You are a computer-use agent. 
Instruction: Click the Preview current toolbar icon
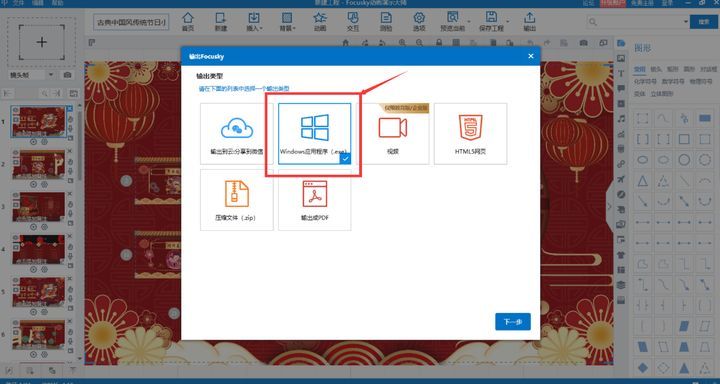coord(452,22)
